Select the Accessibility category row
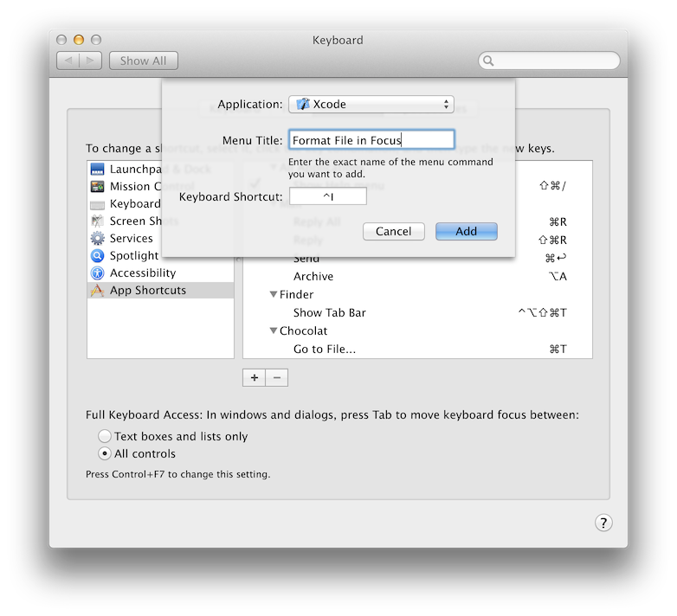The image size is (677, 616). [x=161, y=273]
